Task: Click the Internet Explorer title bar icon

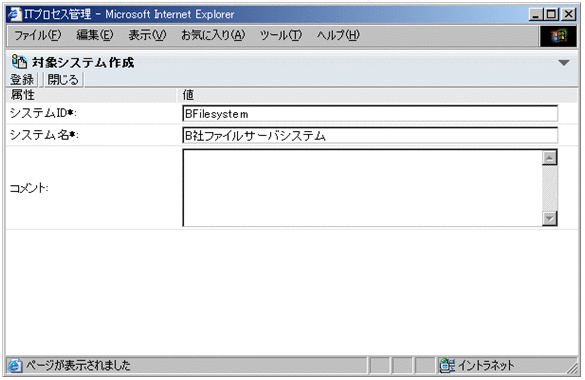Action: point(15,14)
